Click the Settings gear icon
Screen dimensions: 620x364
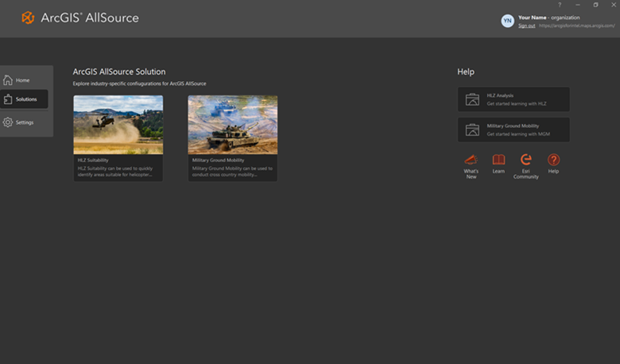click(8, 122)
